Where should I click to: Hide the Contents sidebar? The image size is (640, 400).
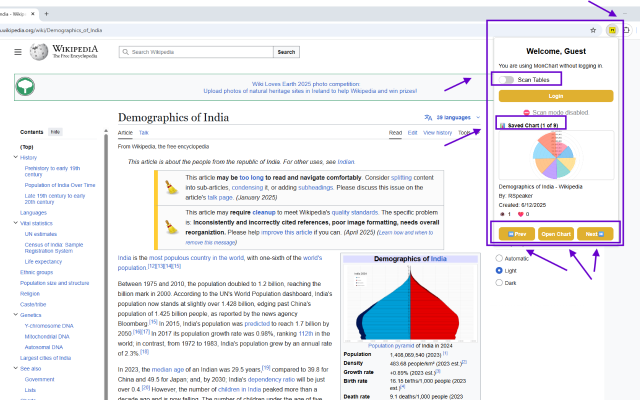click(55, 132)
